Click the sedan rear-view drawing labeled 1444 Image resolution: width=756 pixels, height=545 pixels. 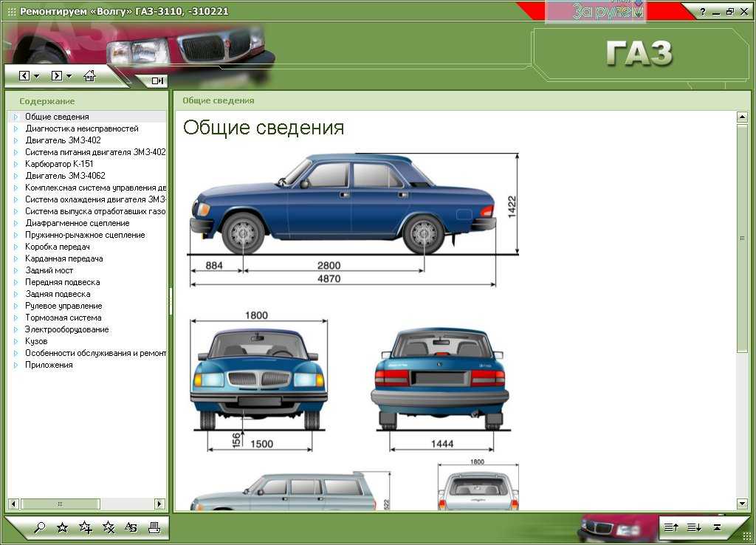click(440, 379)
